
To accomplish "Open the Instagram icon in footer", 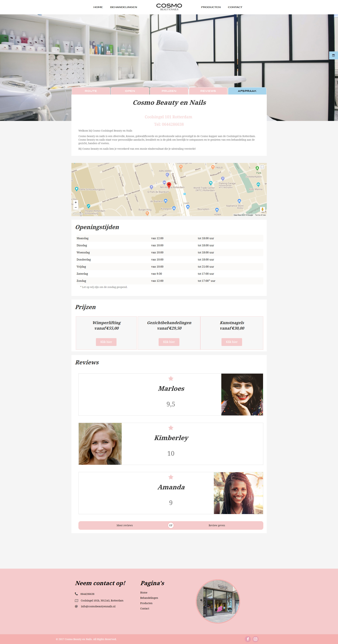I will tap(255, 639).
